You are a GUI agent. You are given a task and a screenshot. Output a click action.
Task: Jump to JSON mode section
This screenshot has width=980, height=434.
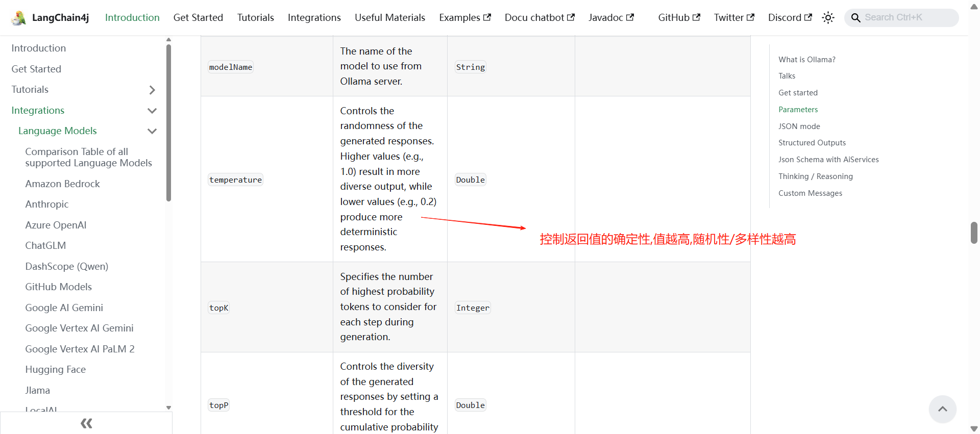pos(799,126)
